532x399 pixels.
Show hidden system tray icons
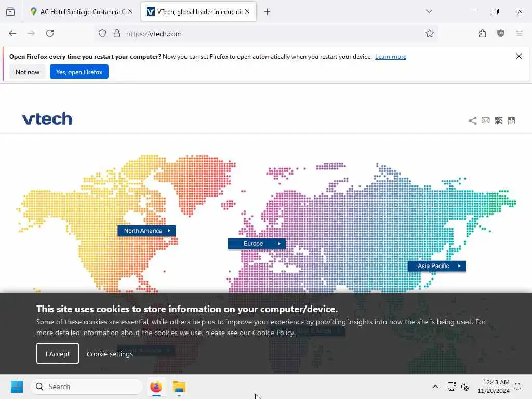(435, 387)
